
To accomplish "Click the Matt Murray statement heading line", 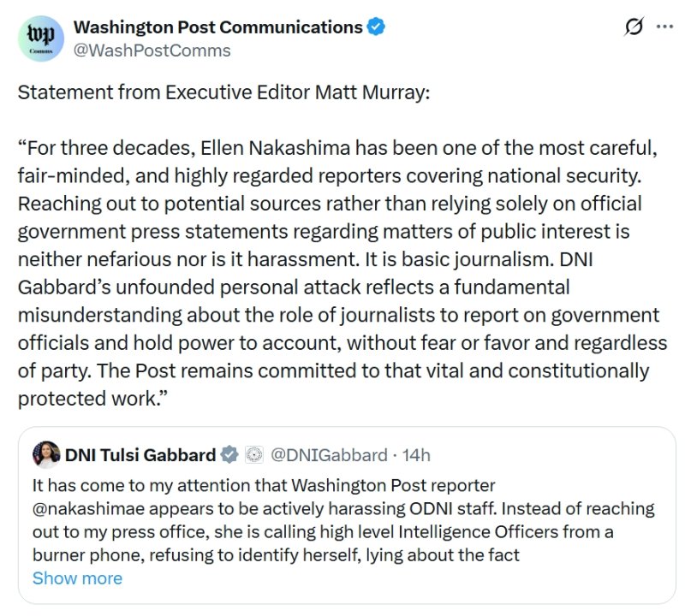I will (x=223, y=92).
